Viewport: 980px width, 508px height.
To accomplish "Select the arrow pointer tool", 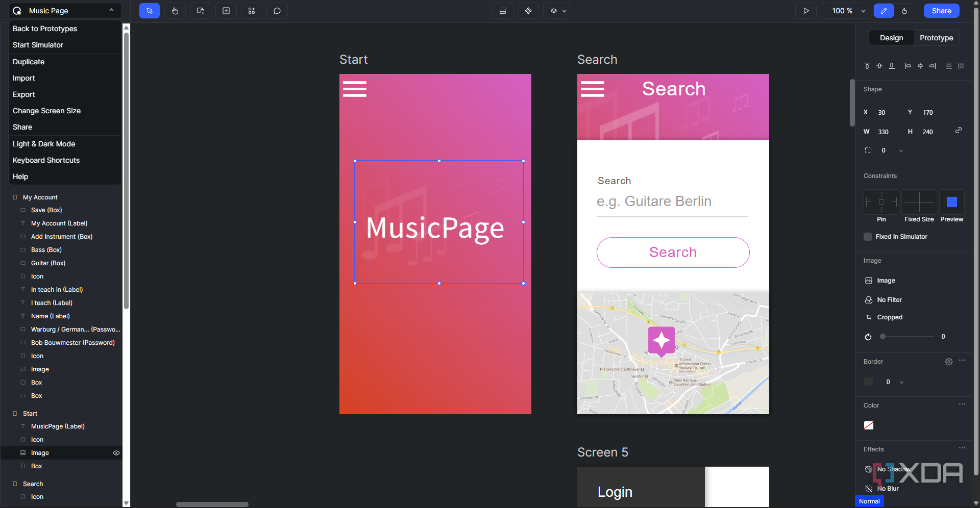I will tap(150, 11).
